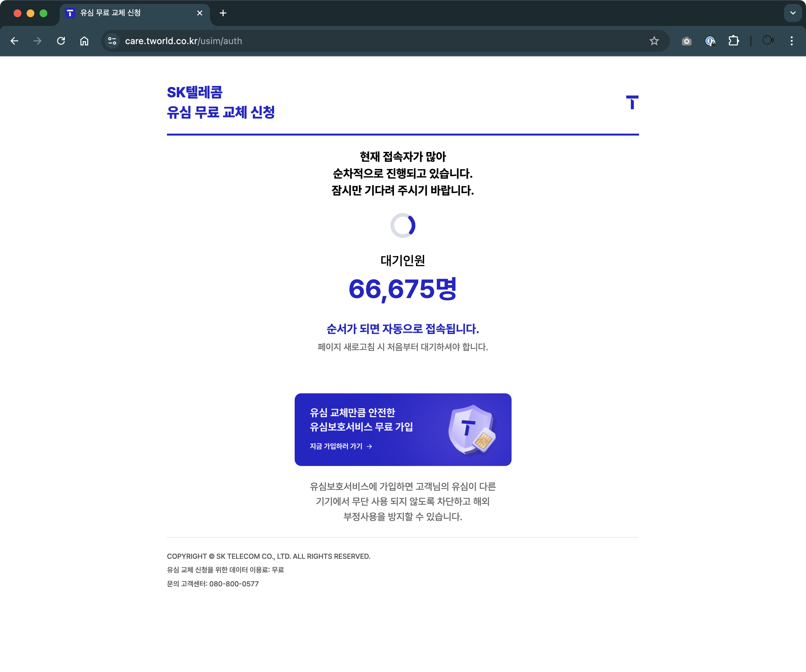Click the customer center number 080-800-0577
This screenshot has width=806, height=672.
(x=234, y=584)
